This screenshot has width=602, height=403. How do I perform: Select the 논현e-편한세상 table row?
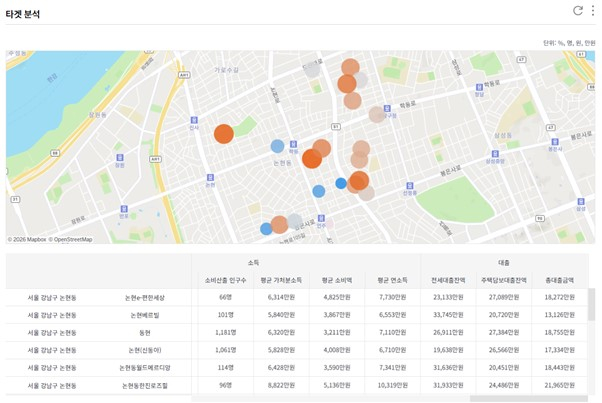coord(145,297)
